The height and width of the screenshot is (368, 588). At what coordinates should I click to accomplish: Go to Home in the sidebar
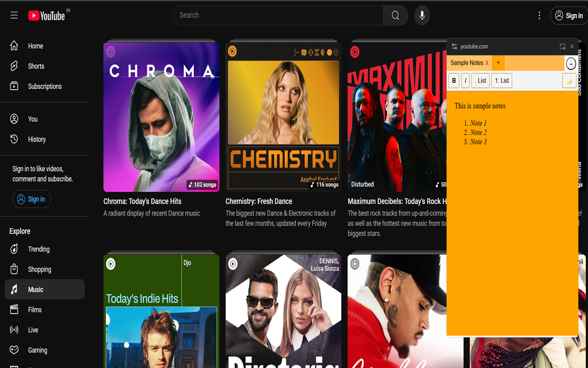(x=45, y=46)
